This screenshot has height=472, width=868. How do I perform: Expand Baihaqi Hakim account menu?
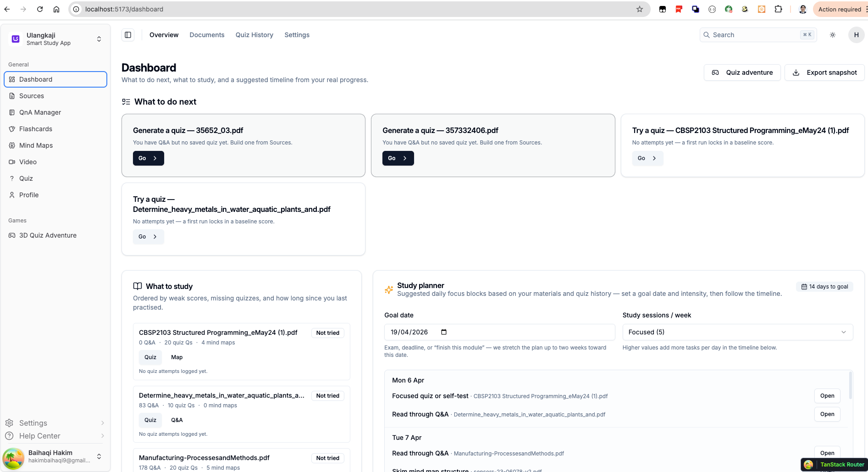point(99,456)
